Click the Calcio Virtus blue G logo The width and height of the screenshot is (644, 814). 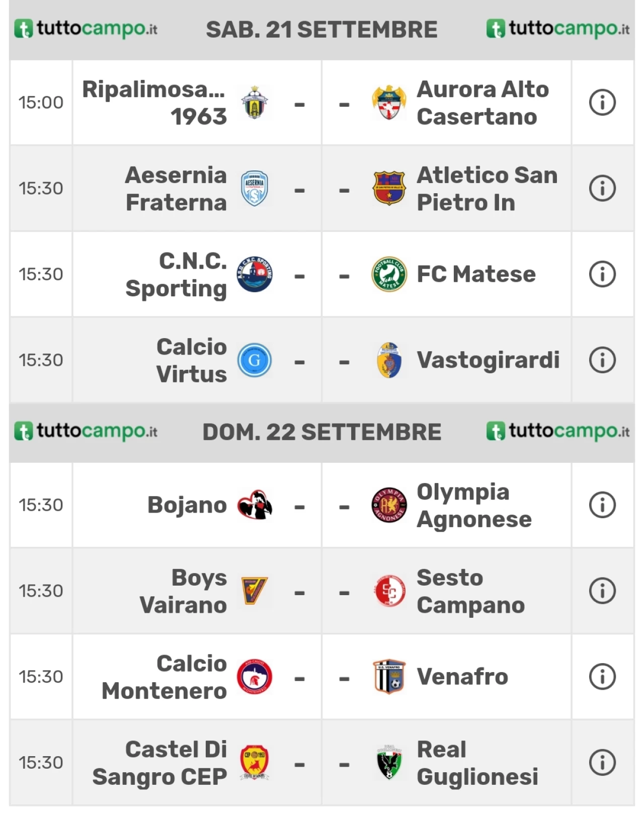point(255,360)
